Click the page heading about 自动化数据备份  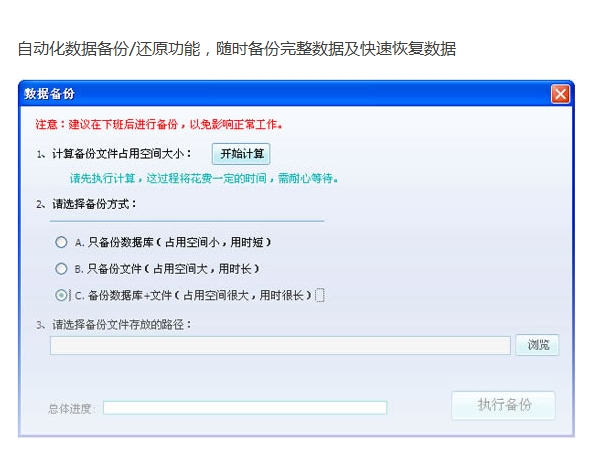click(237, 49)
